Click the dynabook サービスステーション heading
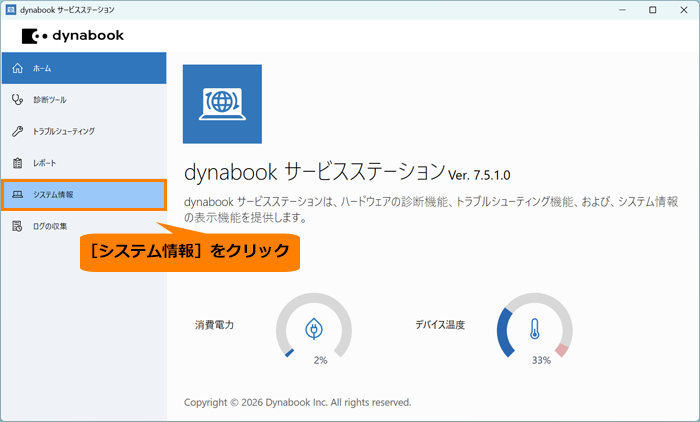This screenshot has width=700, height=422. click(x=315, y=172)
